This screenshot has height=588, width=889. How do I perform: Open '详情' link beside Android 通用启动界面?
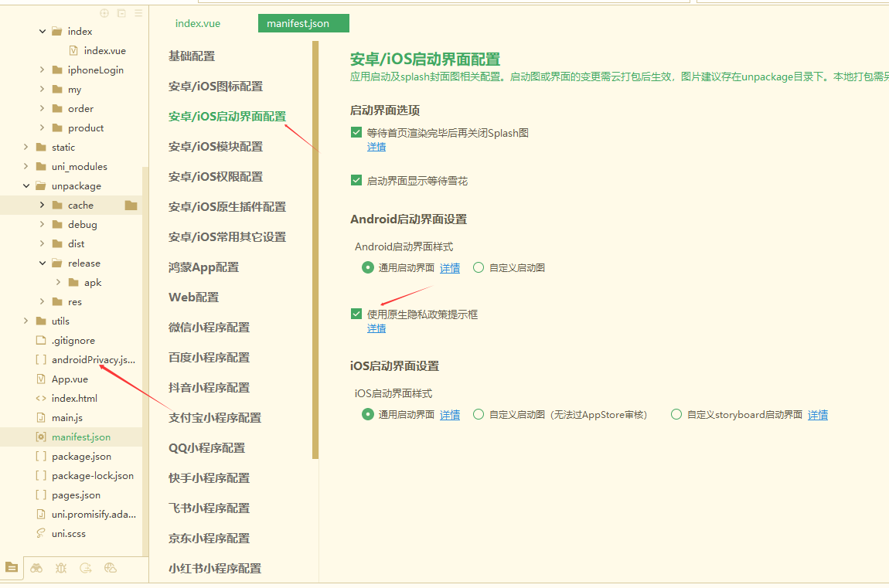[x=450, y=268]
